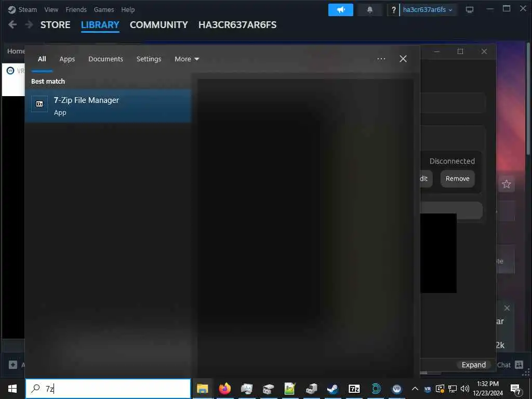The height and width of the screenshot is (399, 532).
Task: Open Steam friends chat icon
Action: coord(519,365)
